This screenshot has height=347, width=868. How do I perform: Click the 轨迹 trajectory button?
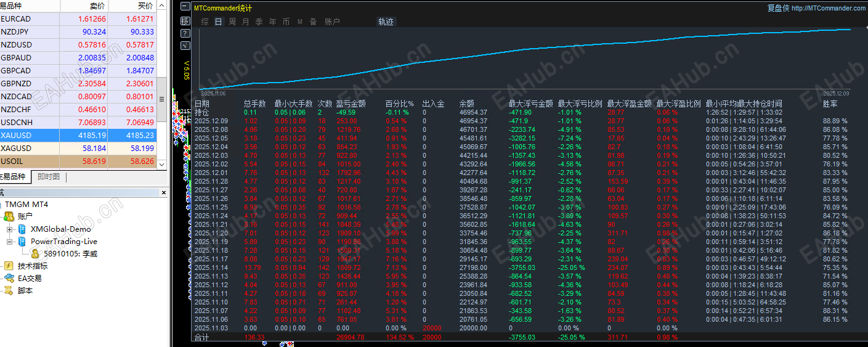coord(386,22)
